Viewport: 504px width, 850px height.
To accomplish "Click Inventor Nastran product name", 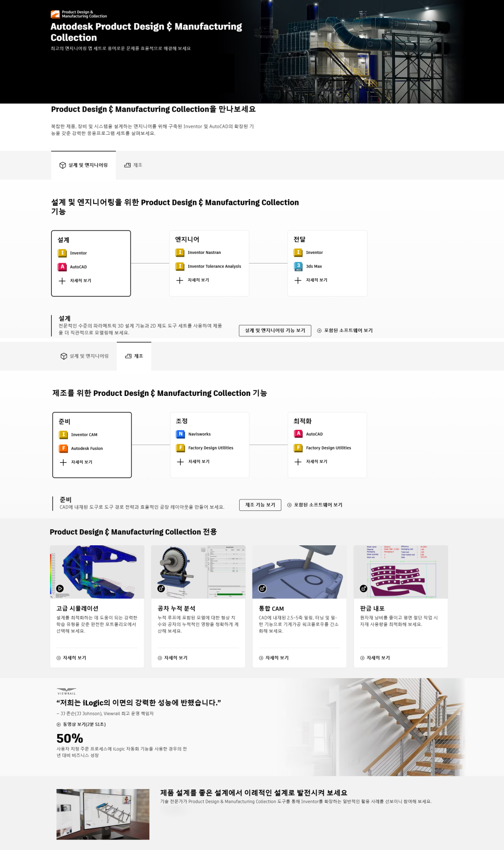I will pos(204,252).
